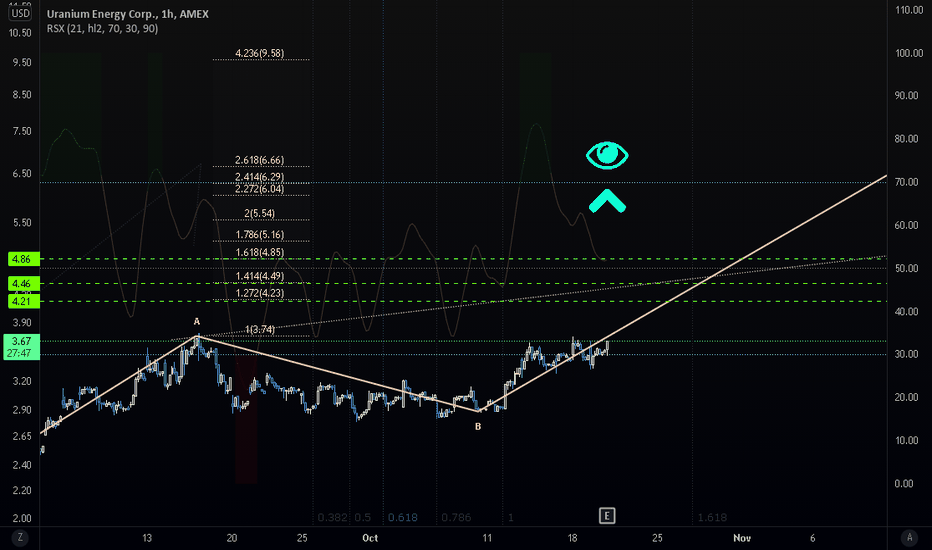932x550 pixels.
Task: Select the 1.618(4.85) Fibonacci level label
Action: [260, 253]
